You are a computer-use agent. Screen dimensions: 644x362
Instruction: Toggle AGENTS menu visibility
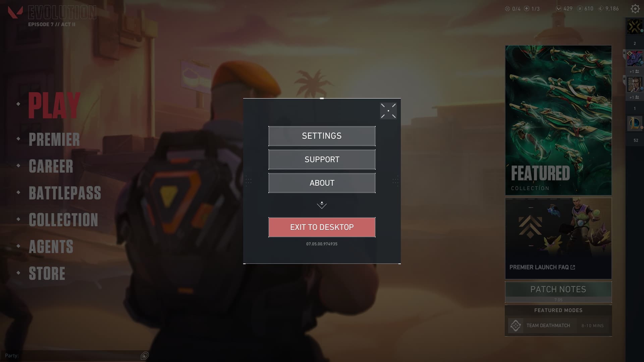click(x=51, y=246)
